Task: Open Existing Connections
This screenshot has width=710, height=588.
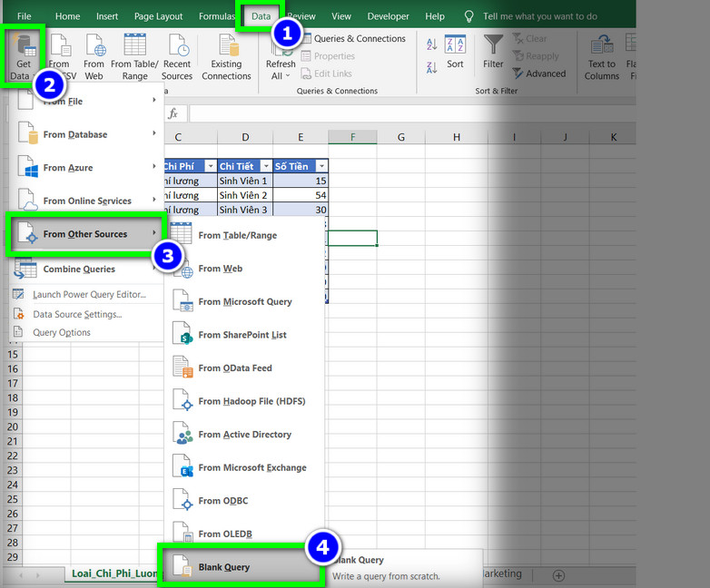Action: pos(226,56)
